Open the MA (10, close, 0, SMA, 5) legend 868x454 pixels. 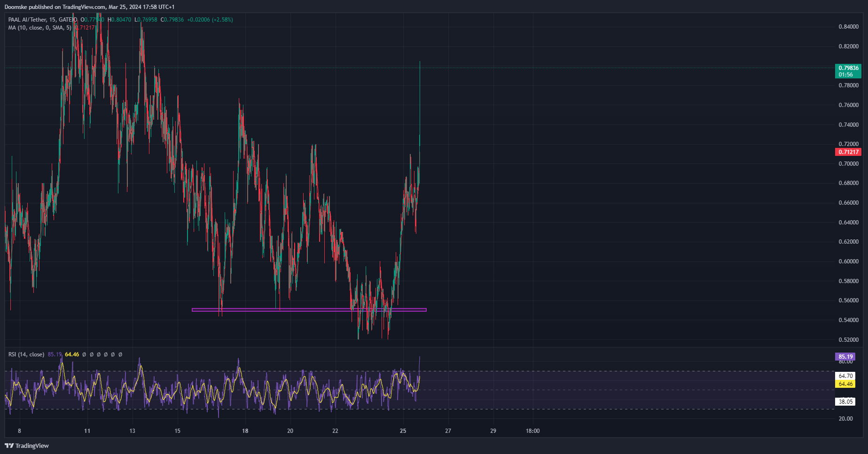pyautogui.click(x=39, y=28)
